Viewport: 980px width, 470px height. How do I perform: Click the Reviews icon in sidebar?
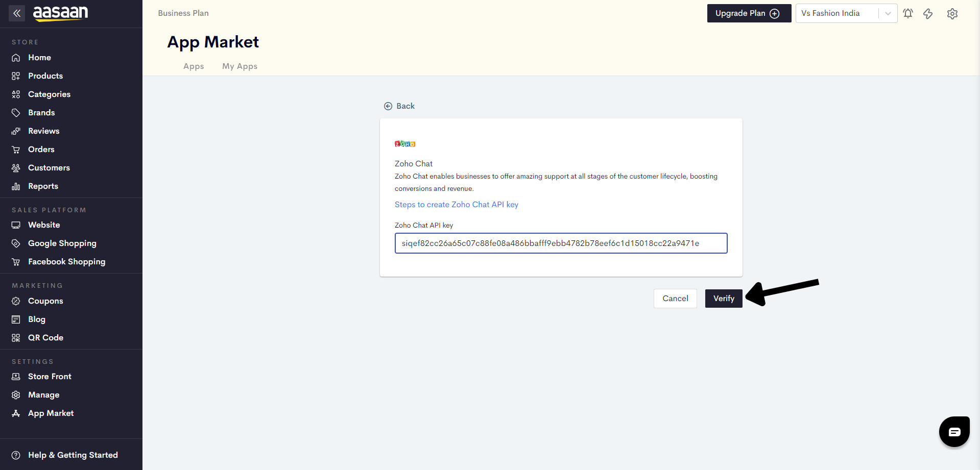pyautogui.click(x=16, y=131)
